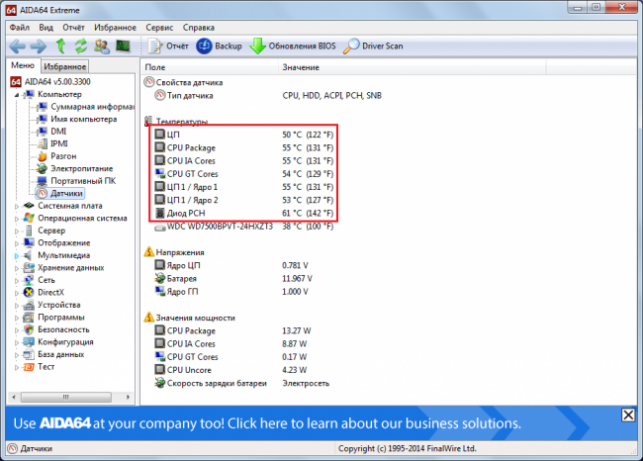The image size is (643, 461).
Task: Expand the Сервер node
Action: tap(17, 231)
